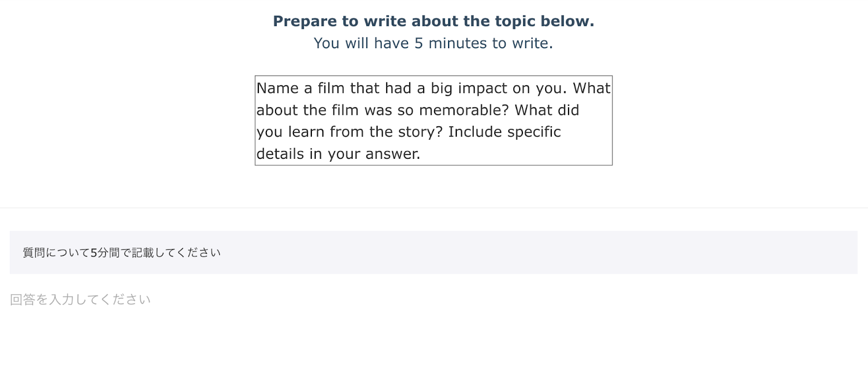Click the heading "Prepare to write about the topic below."
Viewport: 868px width, 374px height.
[x=433, y=21]
